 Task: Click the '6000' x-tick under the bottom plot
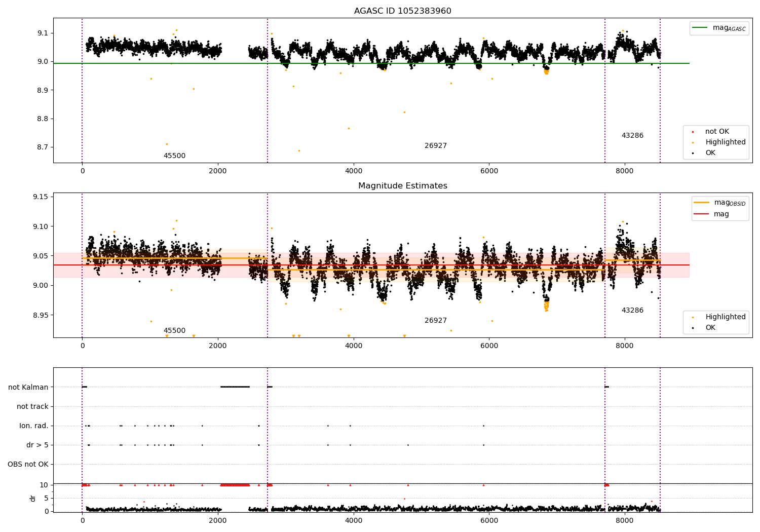(489, 520)
